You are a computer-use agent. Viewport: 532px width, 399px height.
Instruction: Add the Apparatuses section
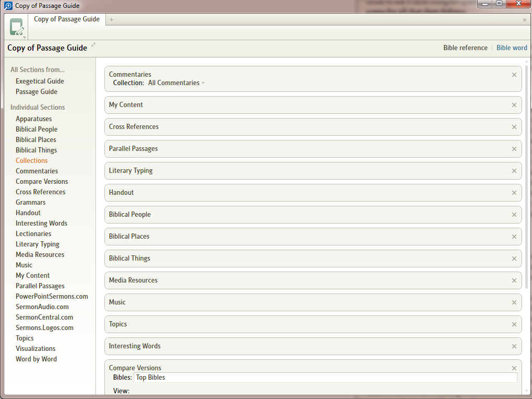(x=33, y=119)
